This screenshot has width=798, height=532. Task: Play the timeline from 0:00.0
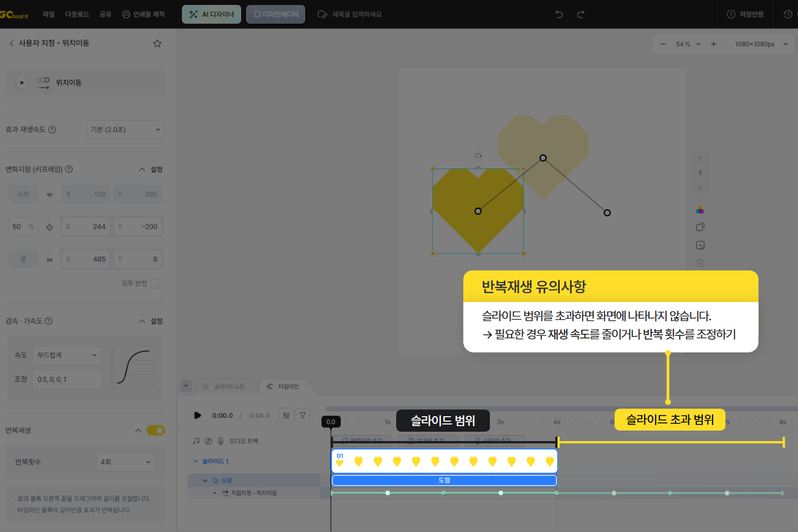(x=197, y=415)
